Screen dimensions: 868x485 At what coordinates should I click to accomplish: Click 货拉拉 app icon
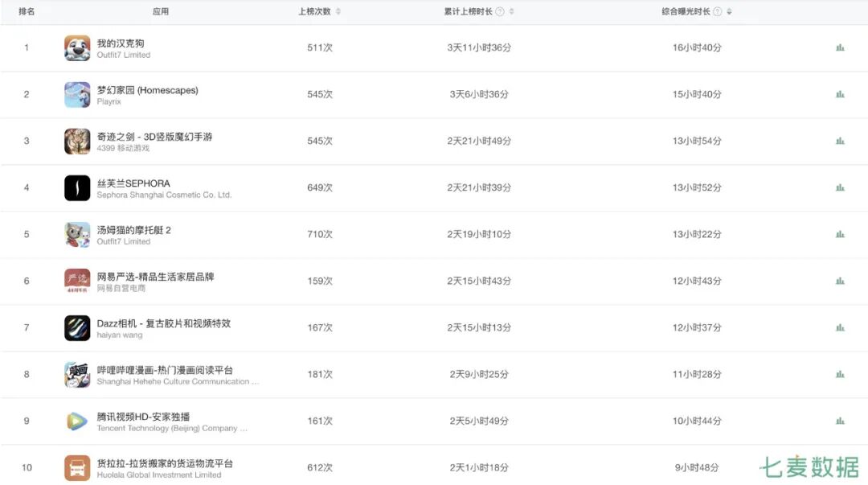pos(77,467)
